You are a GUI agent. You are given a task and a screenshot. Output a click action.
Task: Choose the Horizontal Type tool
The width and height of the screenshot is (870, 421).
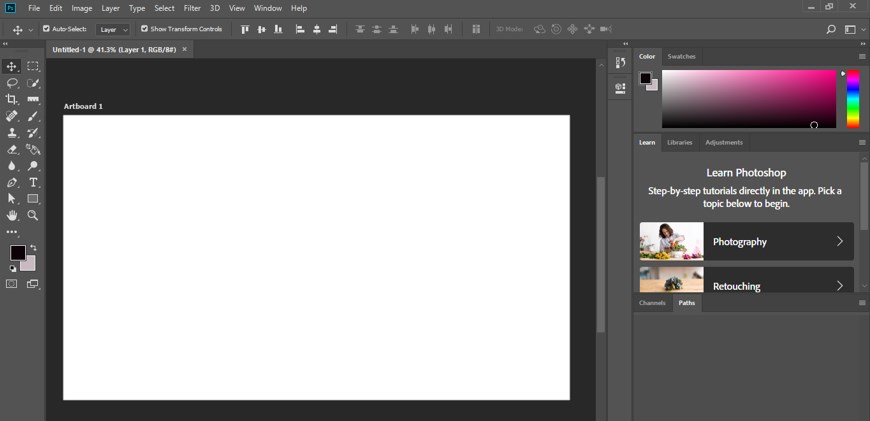[33, 182]
